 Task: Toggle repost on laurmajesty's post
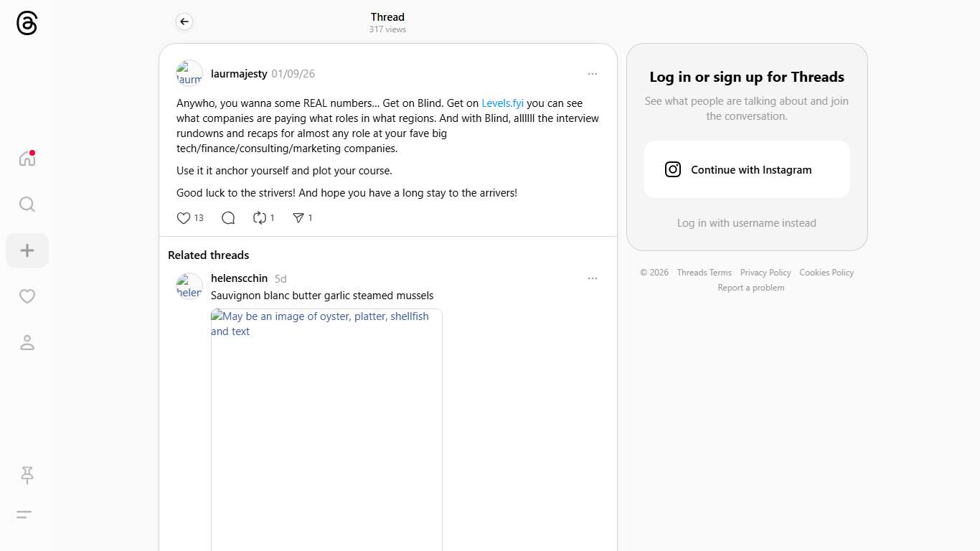pyautogui.click(x=260, y=218)
